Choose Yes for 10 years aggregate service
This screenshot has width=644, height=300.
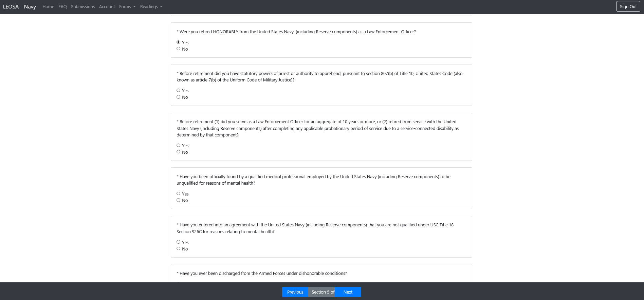[x=179, y=146]
